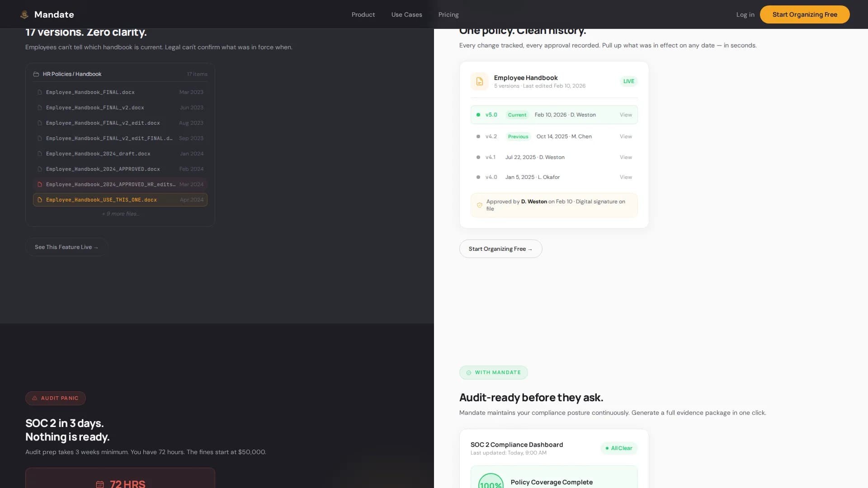The width and height of the screenshot is (868, 488).
Task: Click the calendar icon in the 72 HRS banner
Action: (x=100, y=483)
